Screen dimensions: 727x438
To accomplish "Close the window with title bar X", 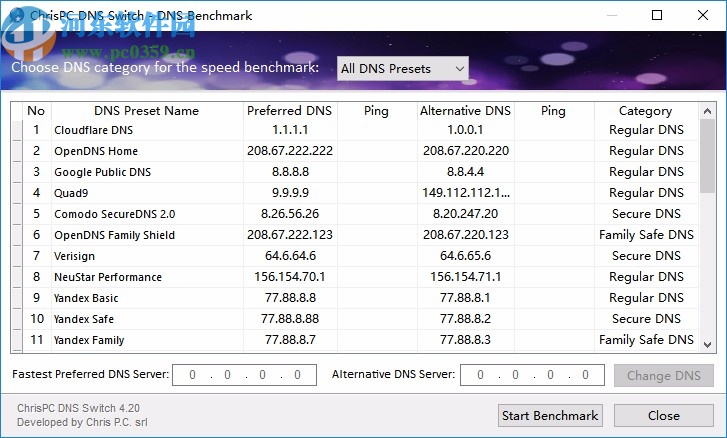I will pyautogui.click(x=703, y=15).
